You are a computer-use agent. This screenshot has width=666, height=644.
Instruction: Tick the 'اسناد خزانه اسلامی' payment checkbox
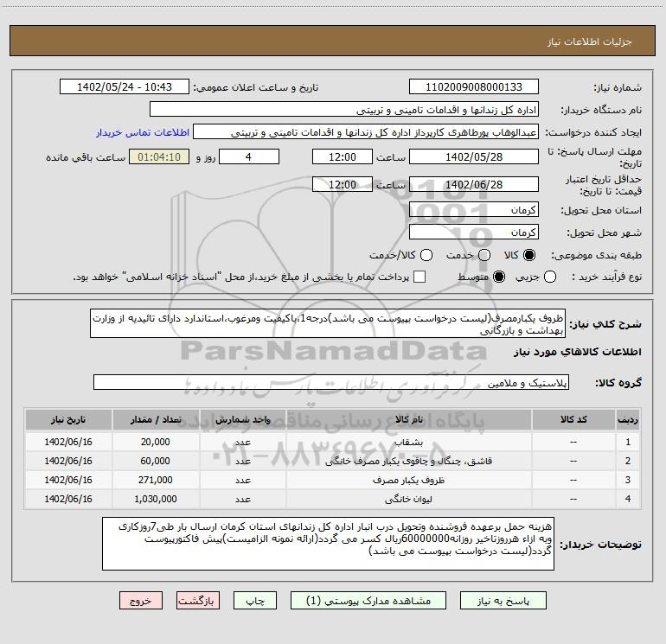419,277
